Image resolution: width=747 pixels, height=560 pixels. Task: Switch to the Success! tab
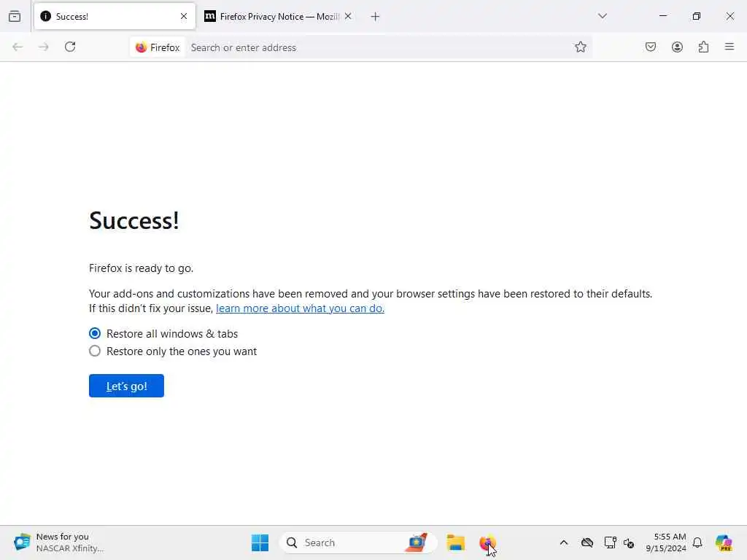point(115,16)
